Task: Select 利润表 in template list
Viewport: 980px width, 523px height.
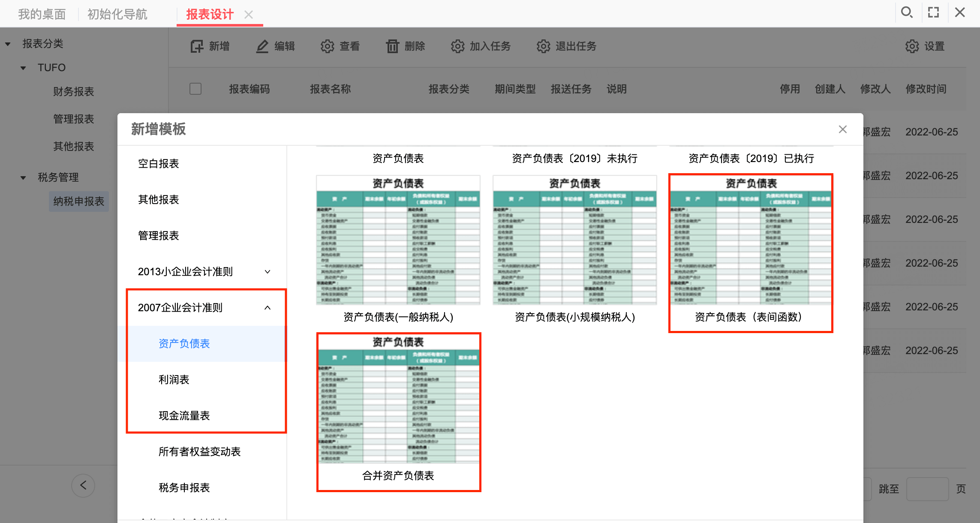Action: [174, 380]
